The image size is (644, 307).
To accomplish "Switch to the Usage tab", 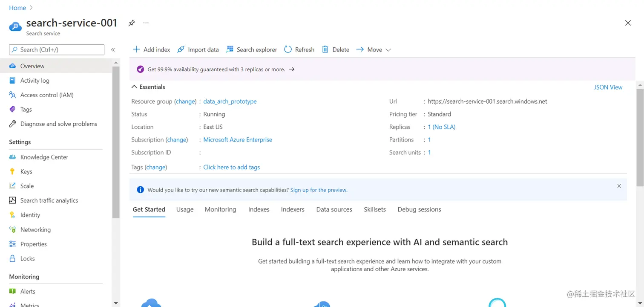I will tap(185, 209).
